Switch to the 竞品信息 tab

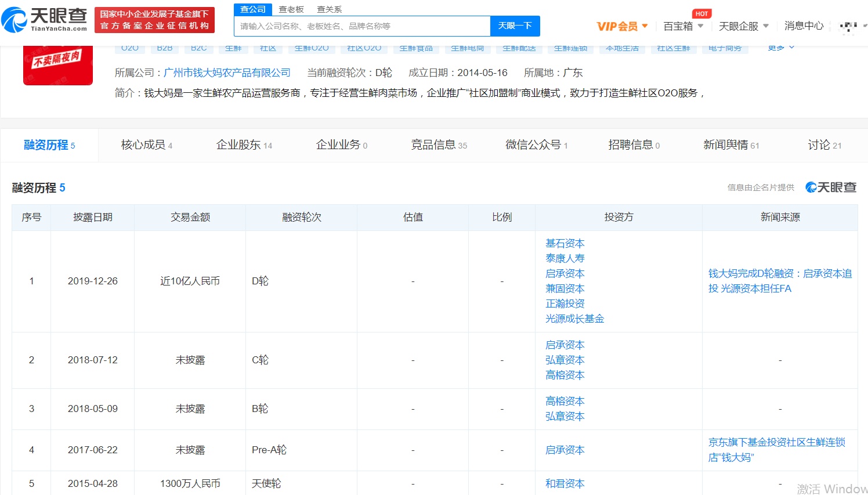tap(439, 145)
